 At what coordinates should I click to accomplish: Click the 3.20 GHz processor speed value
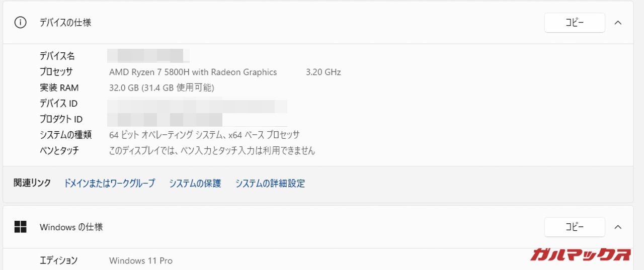(323, 72)
